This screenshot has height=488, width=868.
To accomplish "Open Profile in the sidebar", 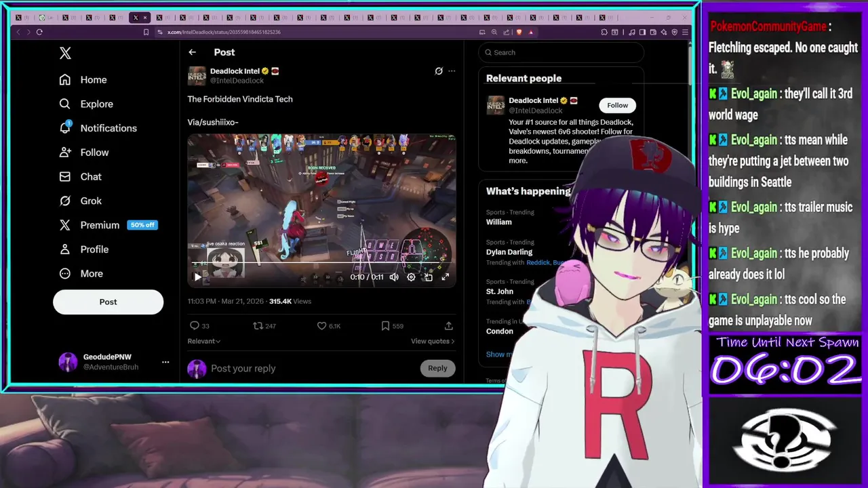I will (84, 249).
